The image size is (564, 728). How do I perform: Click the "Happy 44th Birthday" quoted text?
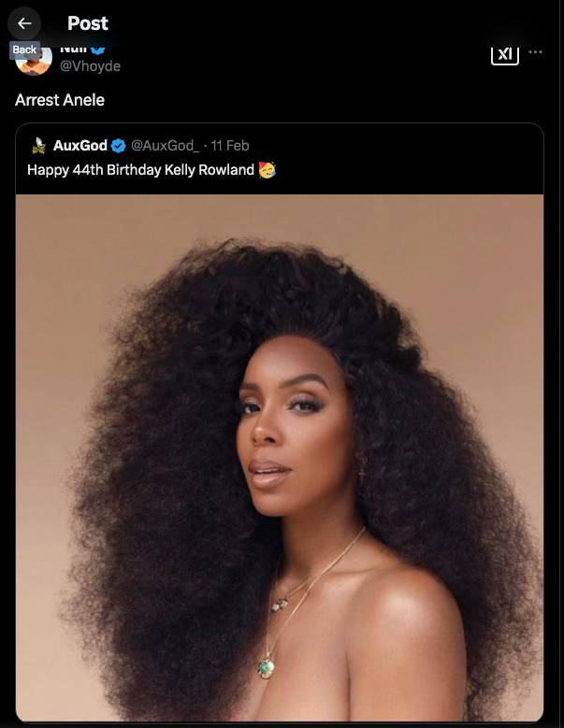pos(140,170)
